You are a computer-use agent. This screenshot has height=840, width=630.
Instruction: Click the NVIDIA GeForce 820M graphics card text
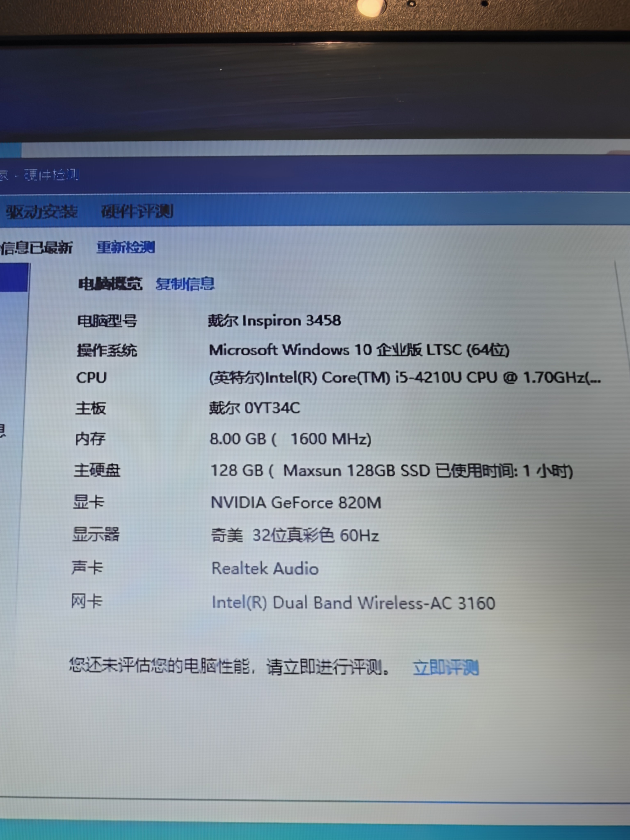296,503
